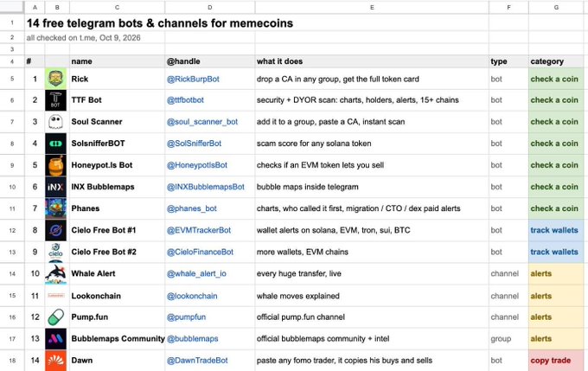Screen dimensions: 588x371
Task: Select the "category" header cell
Action: coord(556,61)
